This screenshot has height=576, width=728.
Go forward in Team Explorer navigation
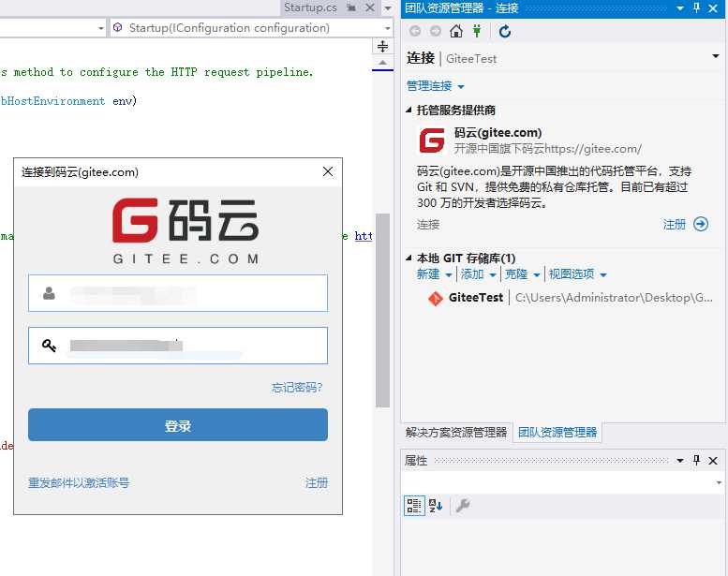[x=436, y=31]
